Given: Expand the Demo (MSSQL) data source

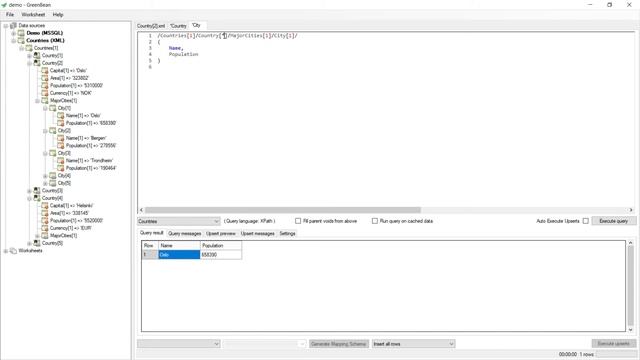Looking at the screenshot, I should tap(13, 33).
